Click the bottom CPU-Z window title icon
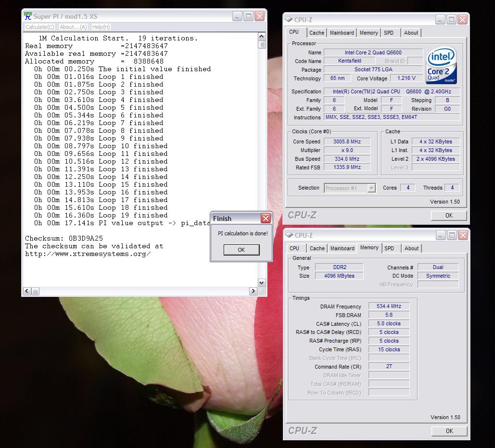The image size is (495, 448). click(x=289, y=235)
